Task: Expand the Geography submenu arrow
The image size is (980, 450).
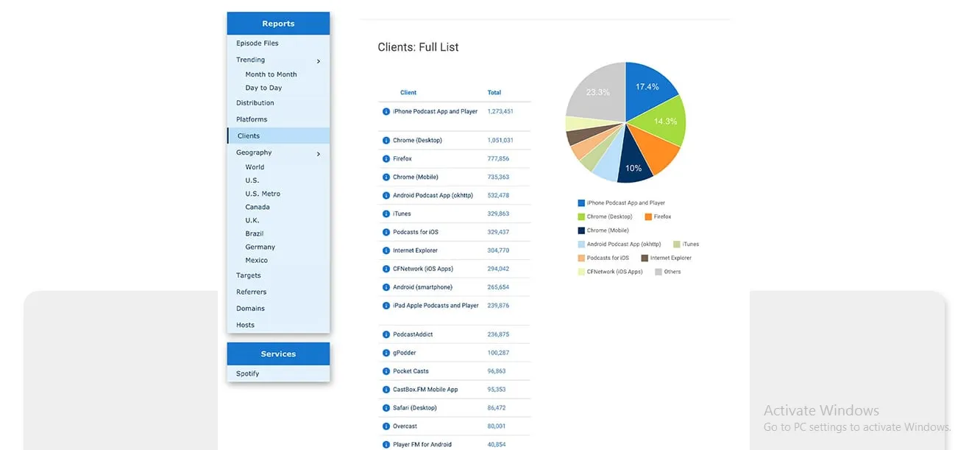Action: pos(319,154)
